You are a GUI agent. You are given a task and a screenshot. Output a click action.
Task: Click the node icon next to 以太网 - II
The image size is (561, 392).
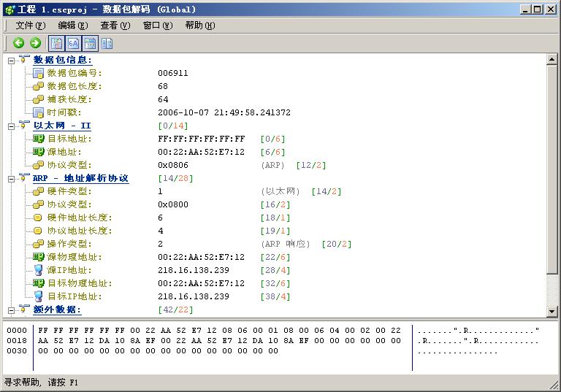pos(24,125)
